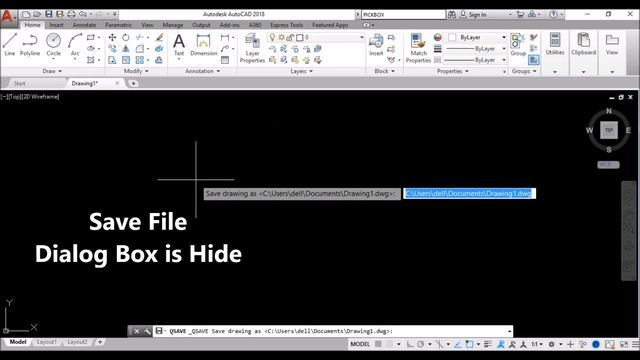This screenshot has height=360, width=640.
Task: Open the Parametric ribbon tab
Action: click(118, 25)
